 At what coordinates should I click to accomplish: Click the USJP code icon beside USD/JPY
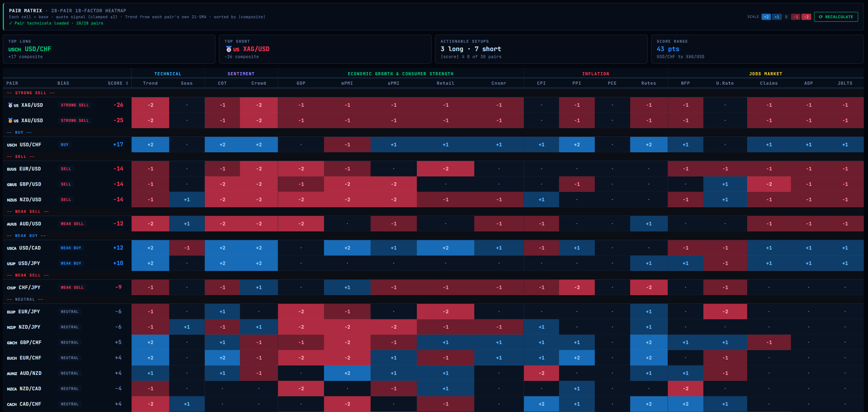pyautogui.click(x=11, y=264)
